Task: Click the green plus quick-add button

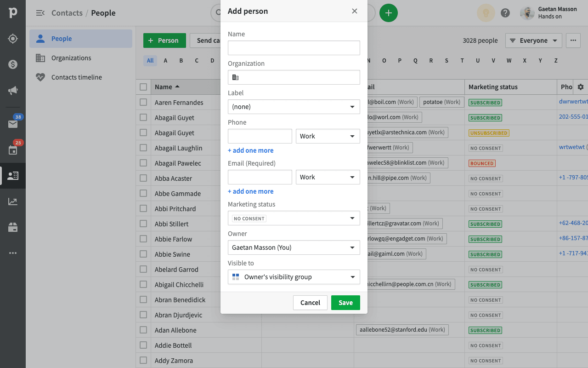Action: (x=389, y=13)
